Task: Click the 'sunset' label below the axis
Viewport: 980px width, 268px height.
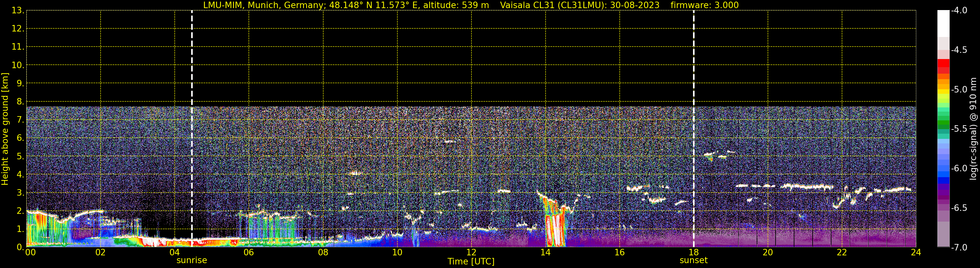Action: (x=694, y=261)
